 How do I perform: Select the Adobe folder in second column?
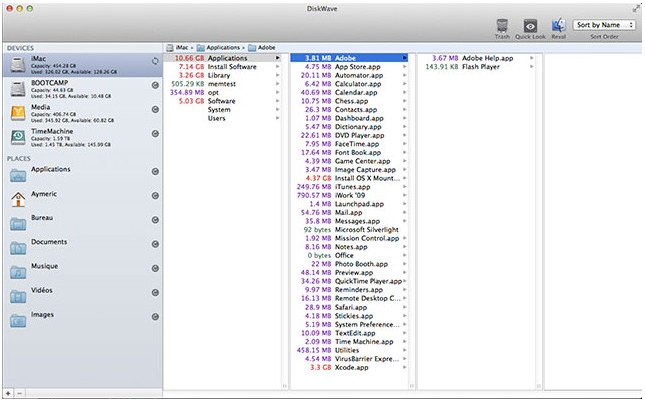[349, 58]
